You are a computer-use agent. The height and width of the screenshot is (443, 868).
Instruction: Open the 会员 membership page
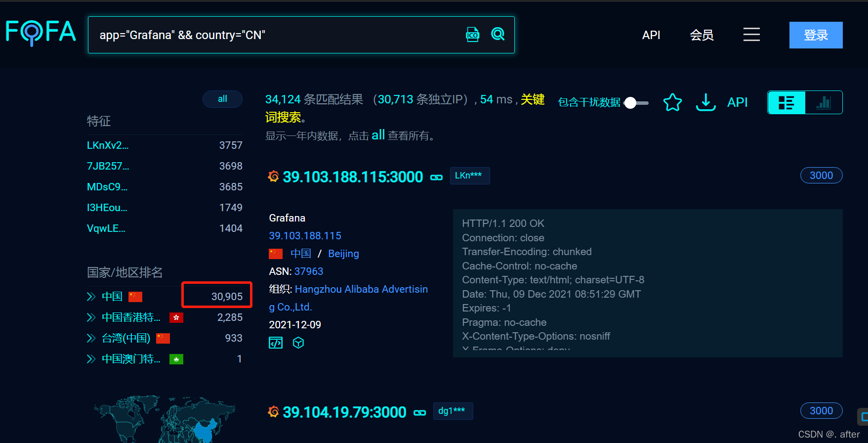(x=702, y=35)
